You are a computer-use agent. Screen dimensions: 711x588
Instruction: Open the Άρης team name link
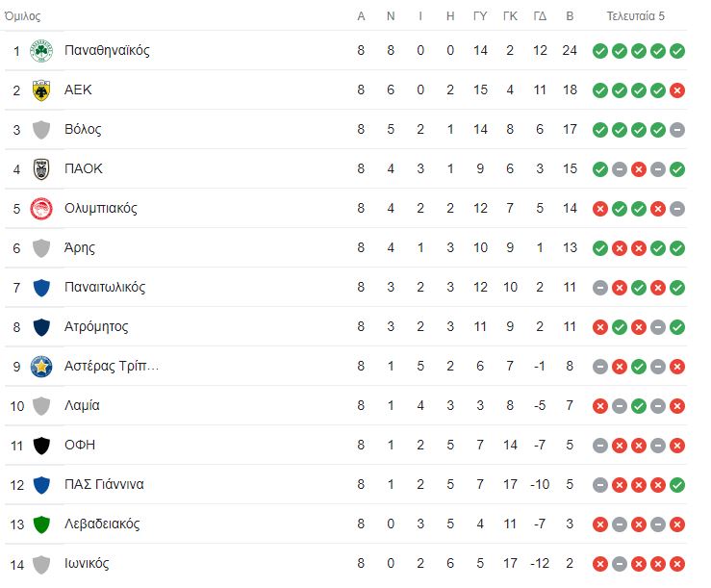tap(80, 247)
